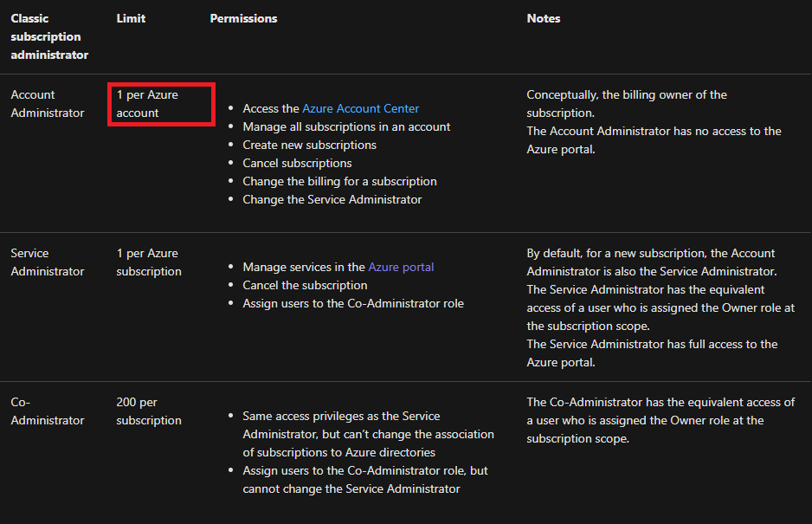812x524 pixels.
Task: Click the 'Account Administrator' row label
Action: pos(48,104)
